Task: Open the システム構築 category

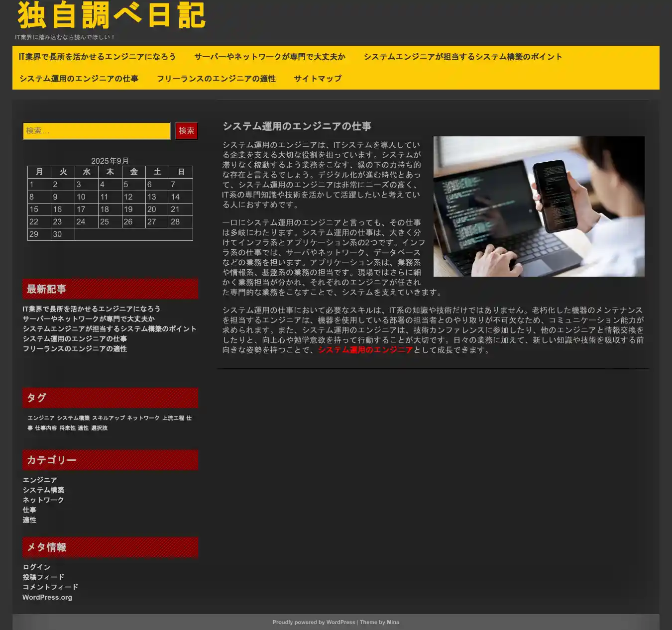Action: 43,490
